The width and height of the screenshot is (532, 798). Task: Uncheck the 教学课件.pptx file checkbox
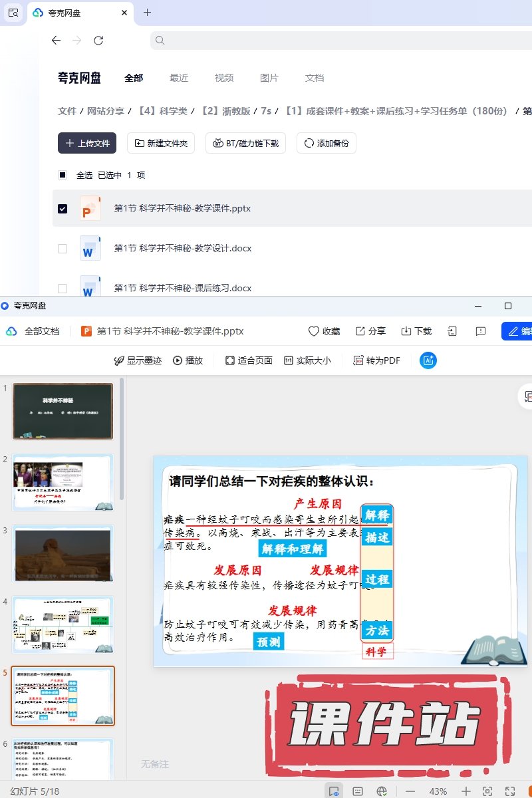tap(63, 209)
